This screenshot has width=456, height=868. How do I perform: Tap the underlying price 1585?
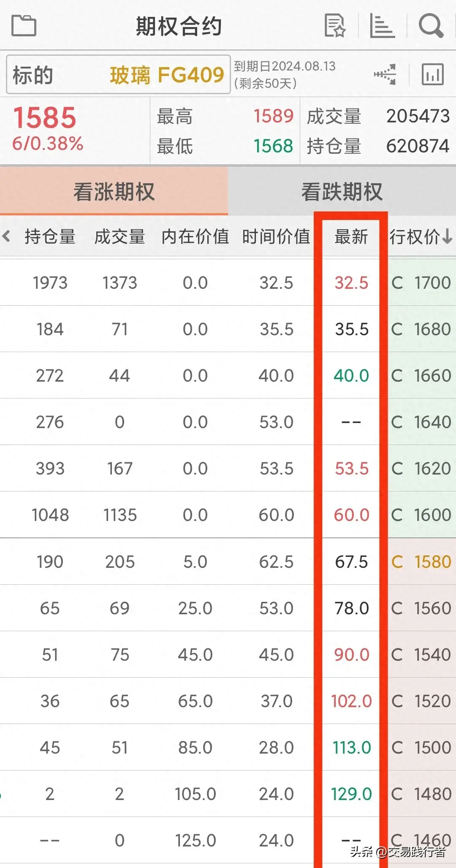point(45,118)
